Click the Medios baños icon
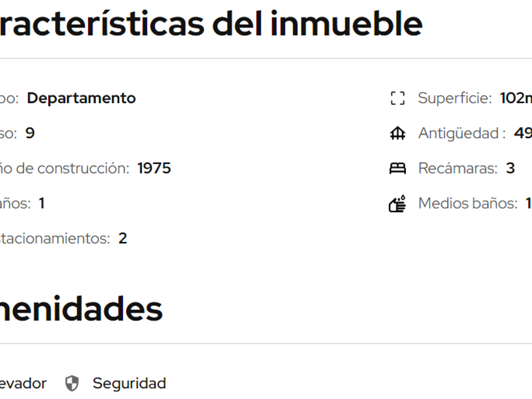This screenshot has width=532, height=399. [x=397, y=204]
